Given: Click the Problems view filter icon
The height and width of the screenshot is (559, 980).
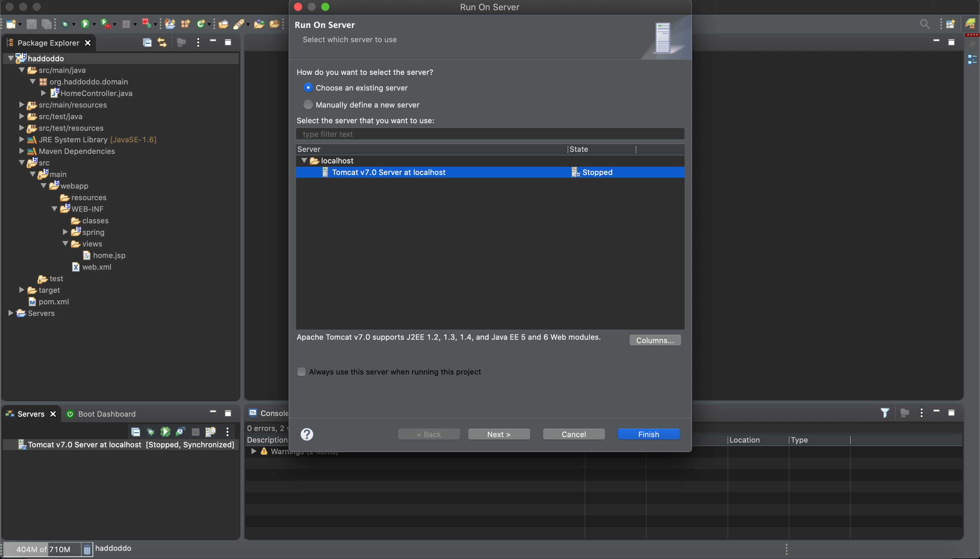Looking at the screenshot, I should tap(884, 413).
